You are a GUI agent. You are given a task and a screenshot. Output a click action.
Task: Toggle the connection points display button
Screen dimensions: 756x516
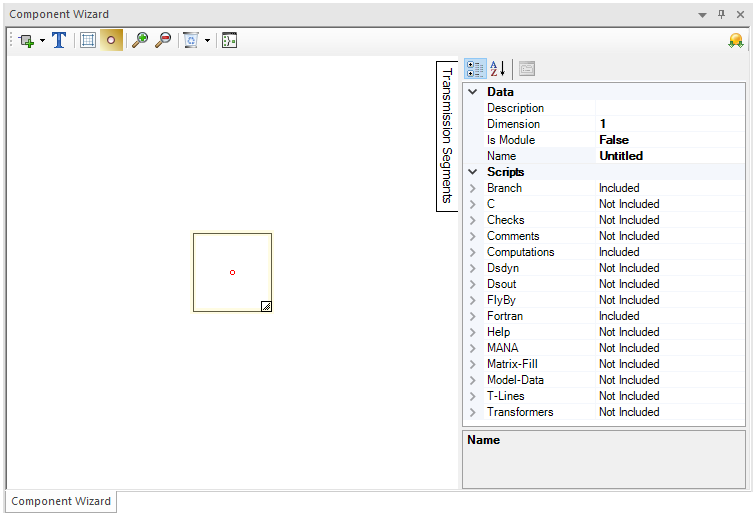(111, 41)
